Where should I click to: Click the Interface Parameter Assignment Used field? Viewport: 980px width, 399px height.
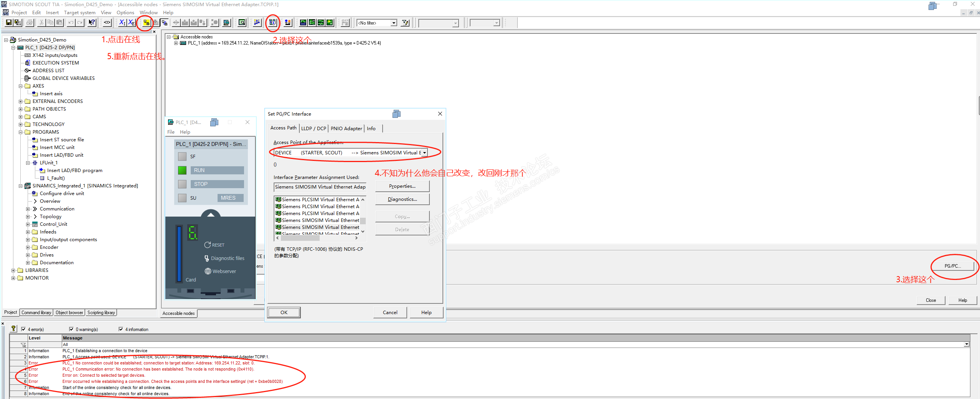pyautogui.click(x=320, y=187)
